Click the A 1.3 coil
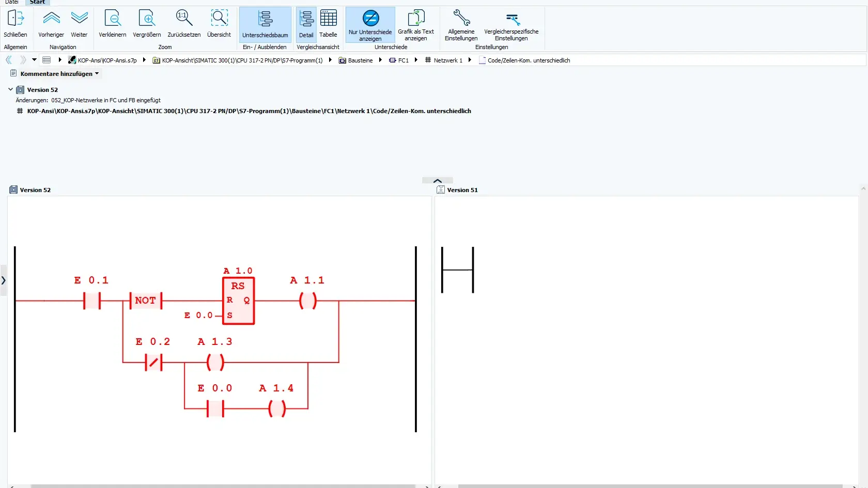 pos(215,362)
